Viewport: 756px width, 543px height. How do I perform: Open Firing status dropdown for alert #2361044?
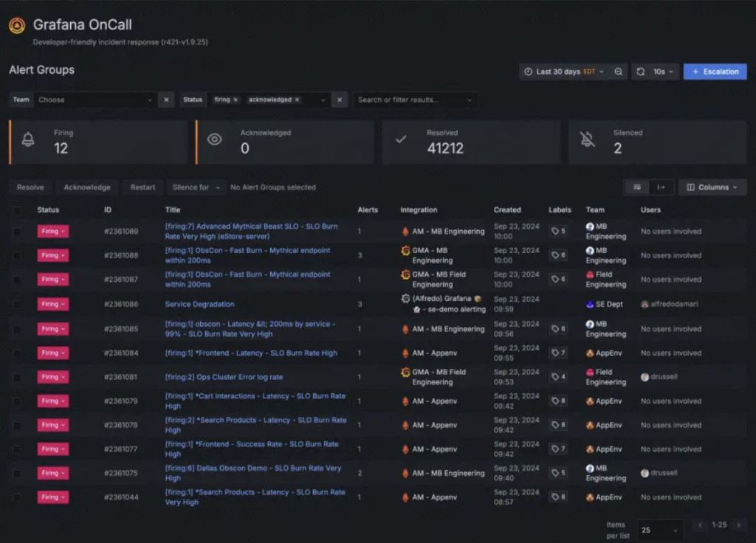pyautogui.click(x=53, y=497)
